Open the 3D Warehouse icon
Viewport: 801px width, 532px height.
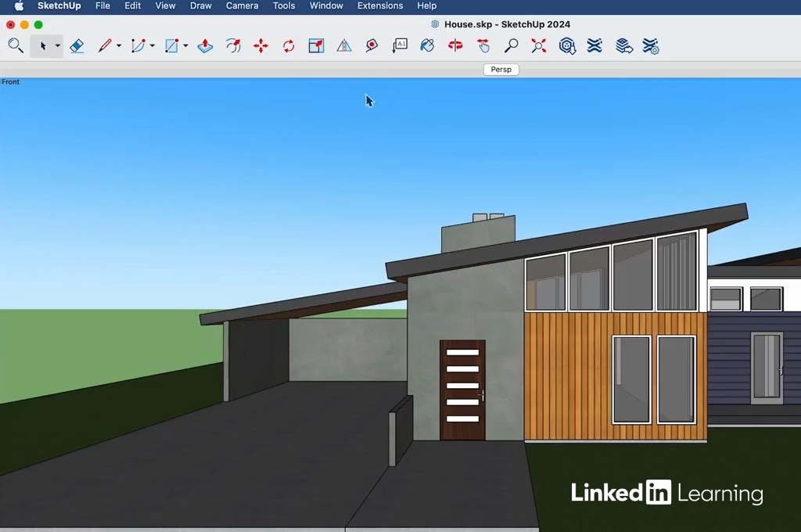[x=567, y=46]
